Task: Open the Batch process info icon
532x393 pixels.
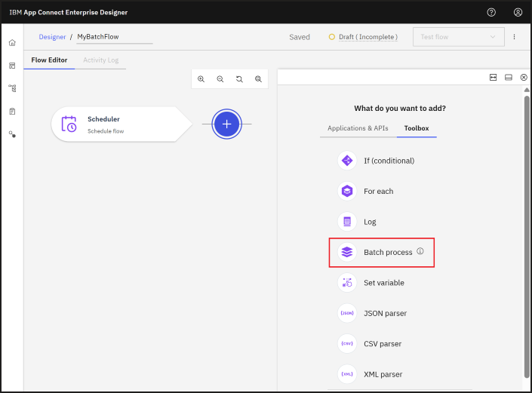Action: coord(420,251)
